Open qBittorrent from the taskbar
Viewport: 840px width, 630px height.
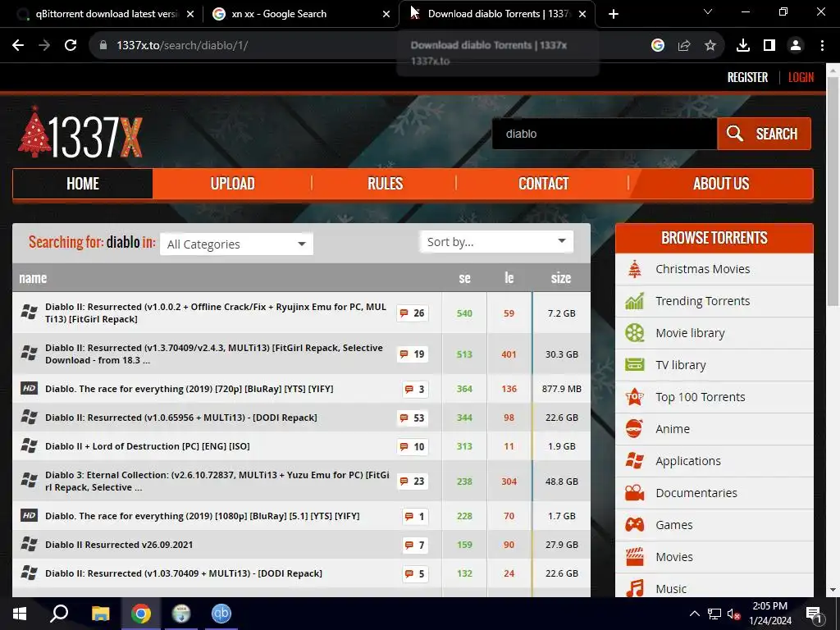point(221,614)
